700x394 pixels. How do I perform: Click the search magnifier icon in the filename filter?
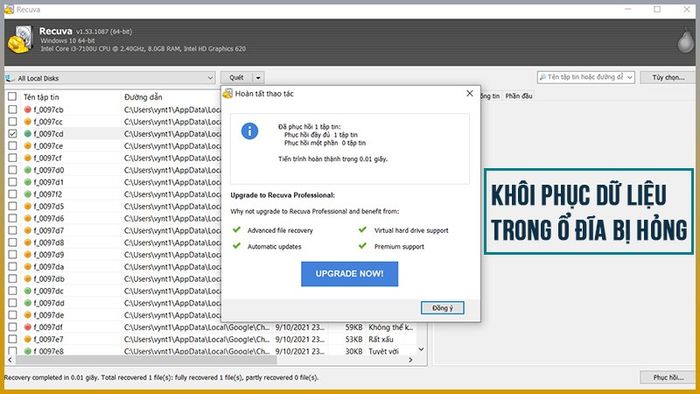coord(543,77)
